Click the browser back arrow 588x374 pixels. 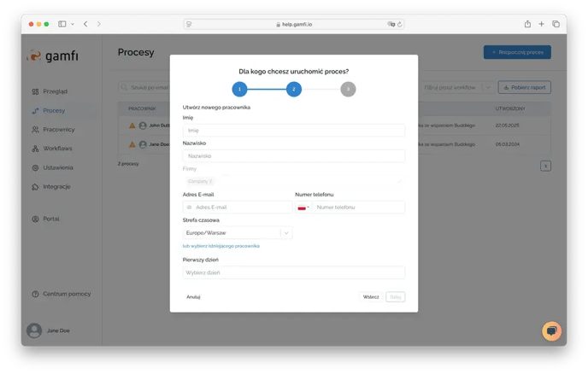pos(85,24)
